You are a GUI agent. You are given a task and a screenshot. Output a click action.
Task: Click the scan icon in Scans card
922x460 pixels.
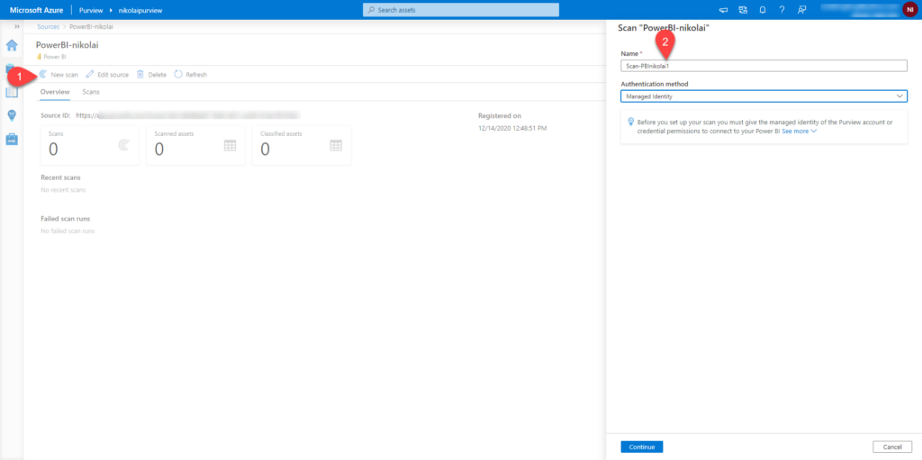pyautogui.click(x=124, y=145)
